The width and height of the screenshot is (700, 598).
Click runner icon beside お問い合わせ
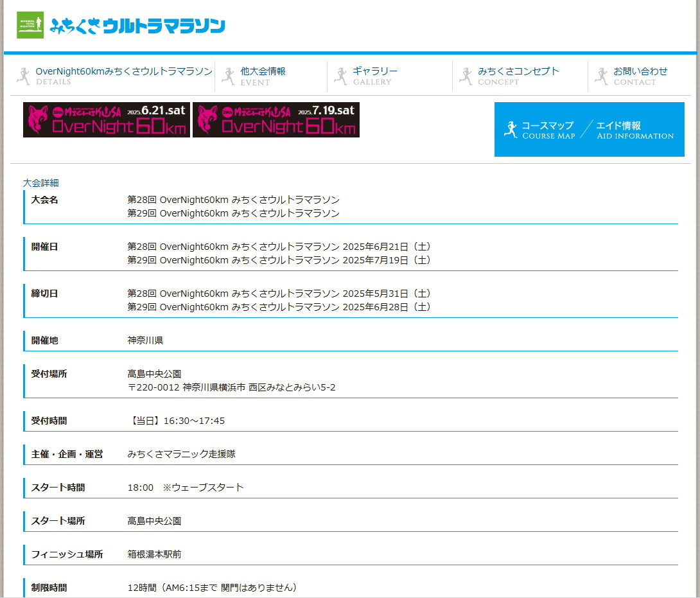tap(601, 76)
